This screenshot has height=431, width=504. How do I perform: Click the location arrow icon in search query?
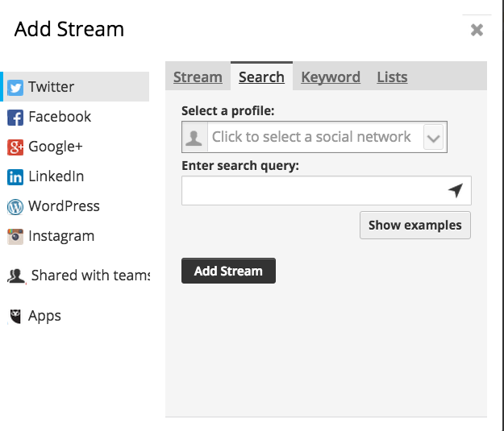pyautogui.click(x=456, y=190)
